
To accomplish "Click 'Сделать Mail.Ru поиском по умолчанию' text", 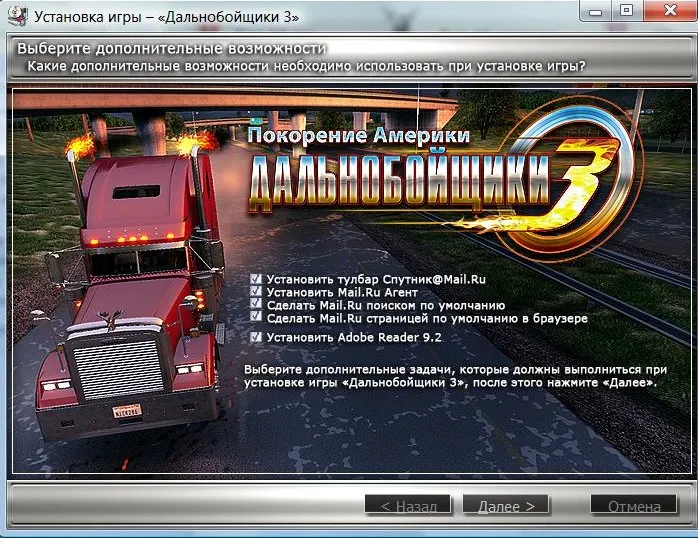I will pos(386,306).
